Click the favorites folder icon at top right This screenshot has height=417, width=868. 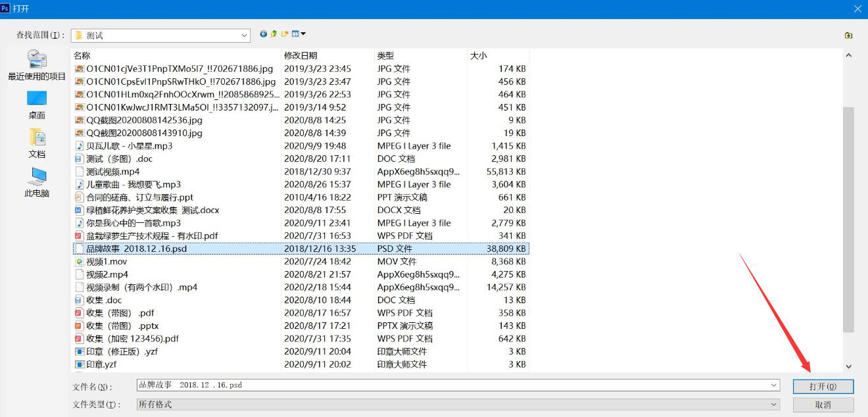pyautogui.click(x=848, y=36)
